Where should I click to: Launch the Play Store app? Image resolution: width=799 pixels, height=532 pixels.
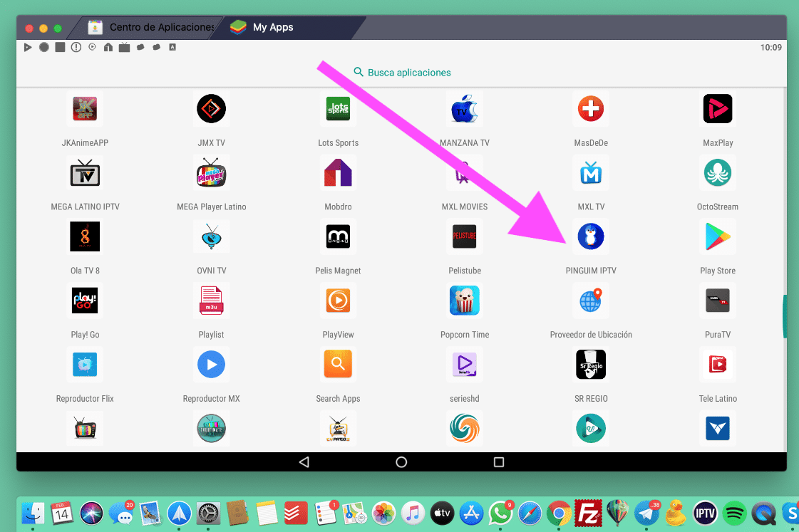[717, 237]
